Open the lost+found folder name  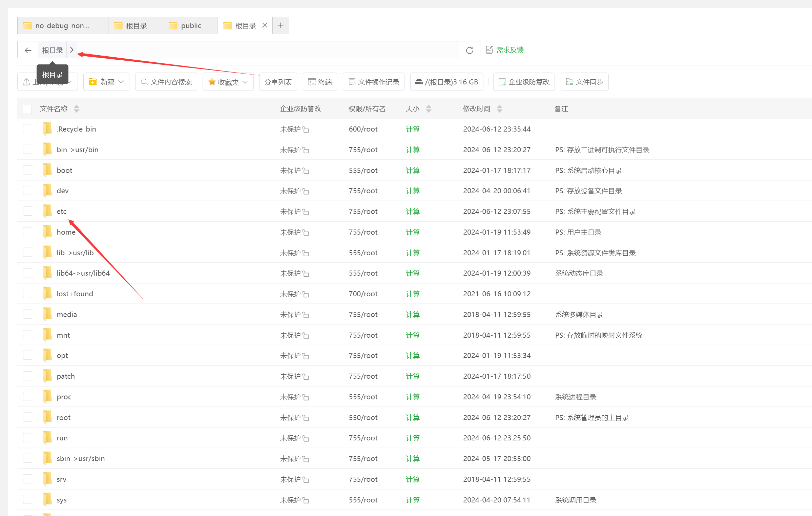pyautogui.click(x=75, y=294)
